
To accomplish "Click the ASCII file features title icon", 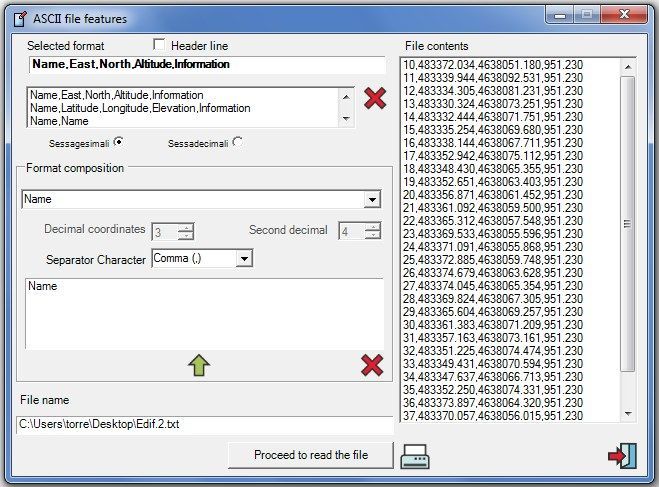I will (20, 19).
